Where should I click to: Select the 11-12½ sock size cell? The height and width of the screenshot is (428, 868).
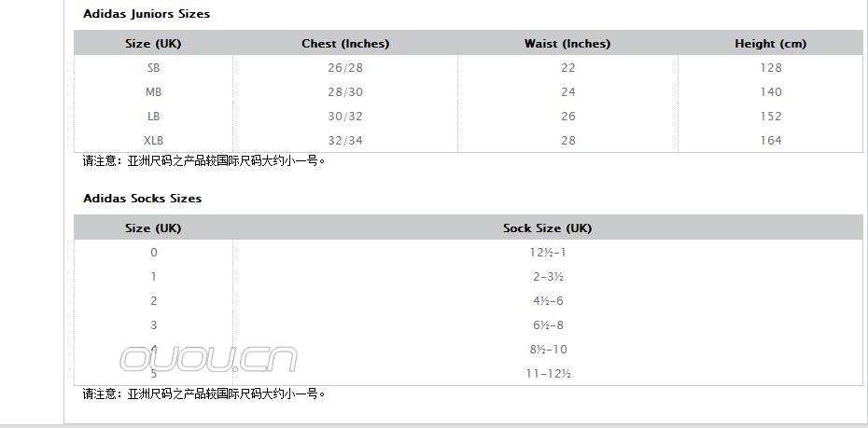pos(548,374)
